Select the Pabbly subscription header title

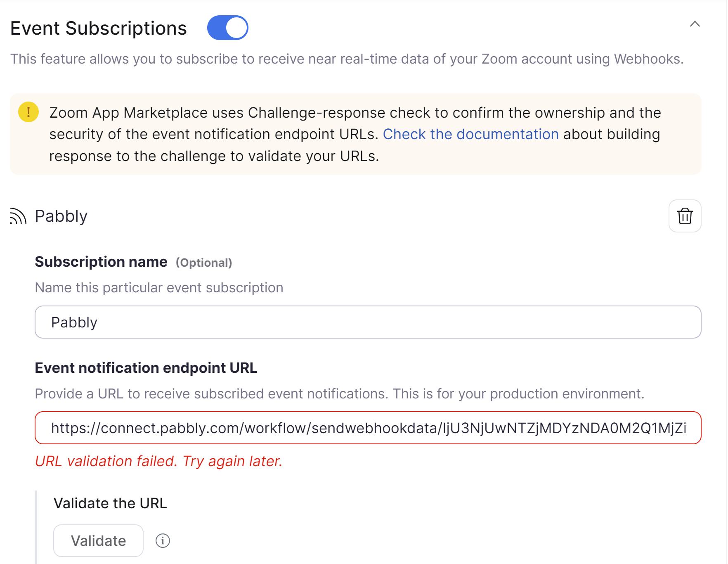(x=61, y=216)
